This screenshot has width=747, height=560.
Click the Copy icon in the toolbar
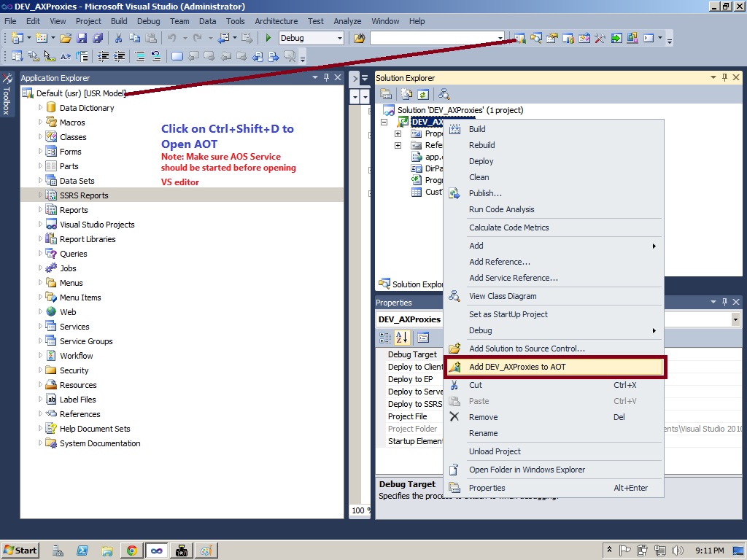135,38
